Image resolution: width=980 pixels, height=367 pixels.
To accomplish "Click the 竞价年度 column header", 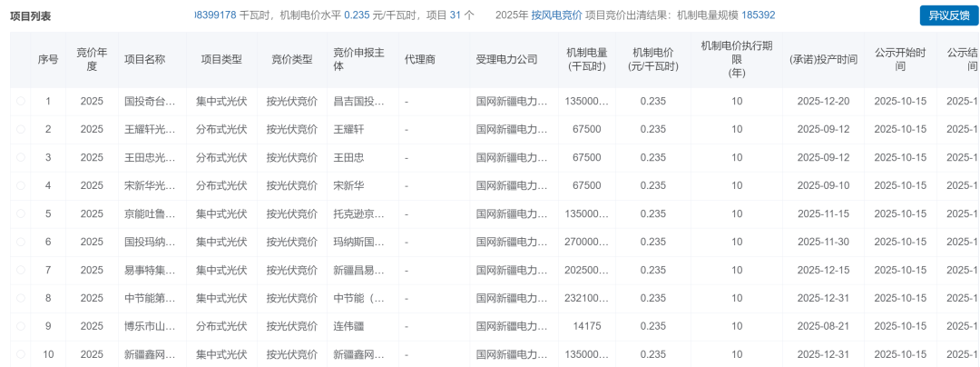I will tap(92, 60).
